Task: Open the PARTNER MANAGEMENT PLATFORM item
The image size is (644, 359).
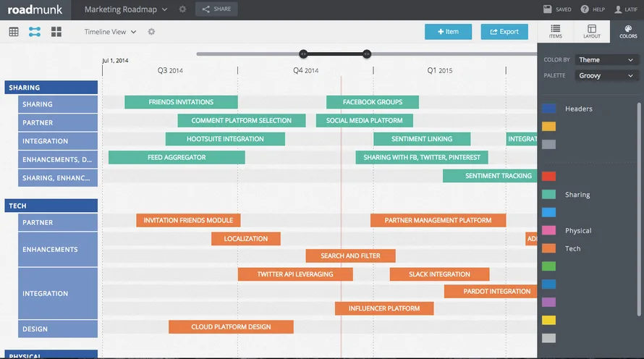Action: coord(438,220)
